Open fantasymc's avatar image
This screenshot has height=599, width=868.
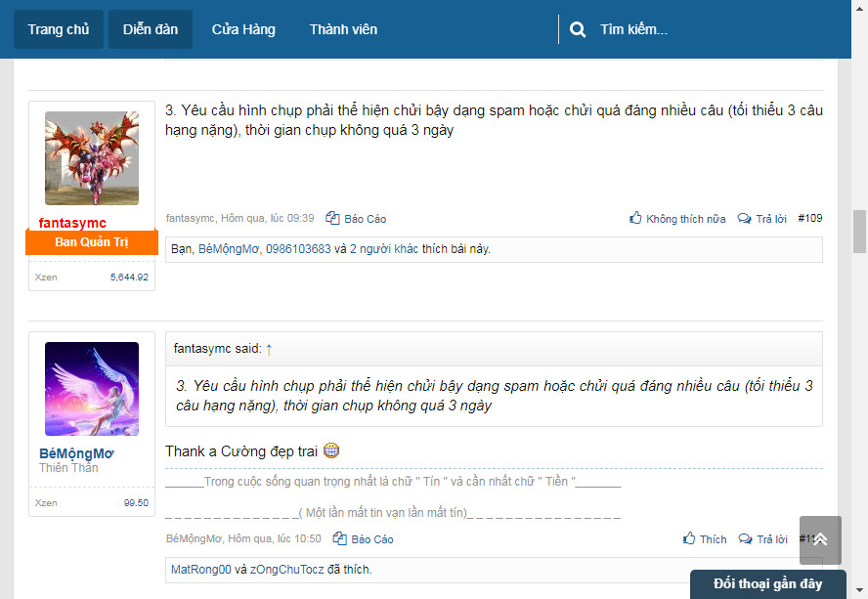point(92,158)
